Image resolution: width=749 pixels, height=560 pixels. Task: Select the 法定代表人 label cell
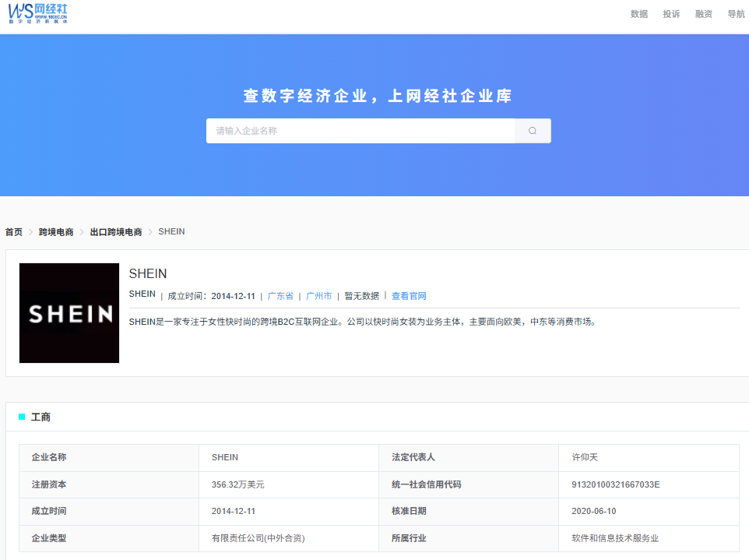coord(469,458)
